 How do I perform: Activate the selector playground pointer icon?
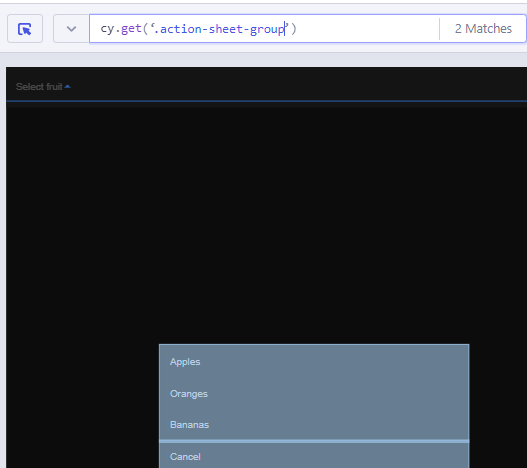25,29
